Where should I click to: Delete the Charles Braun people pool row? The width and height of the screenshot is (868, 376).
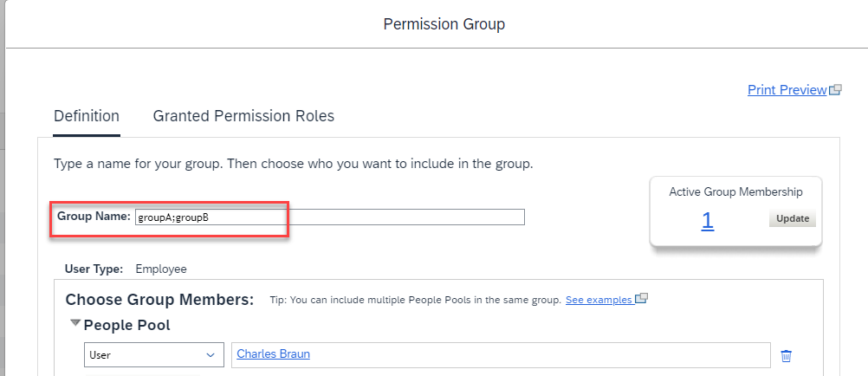pos(786,355)
